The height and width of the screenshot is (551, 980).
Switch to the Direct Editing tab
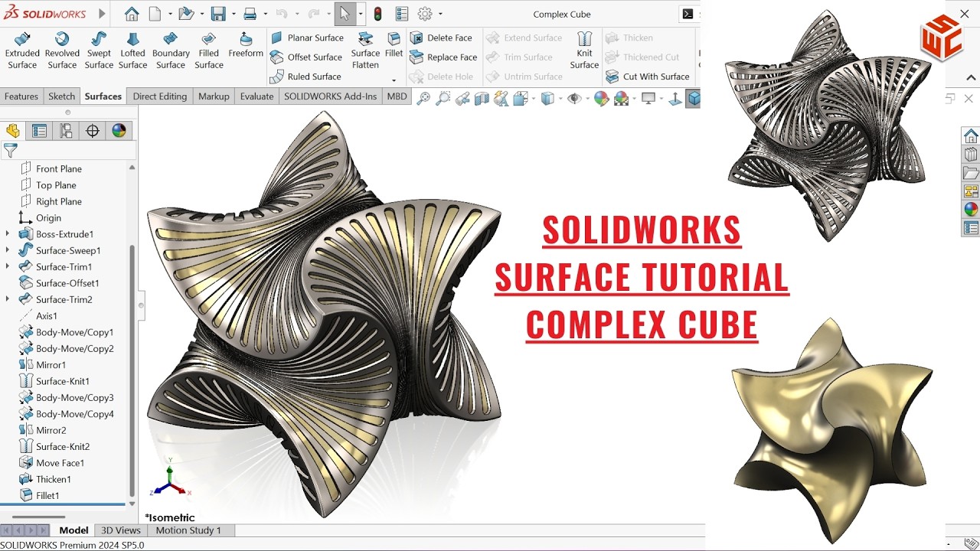click(x=160, y=96)
